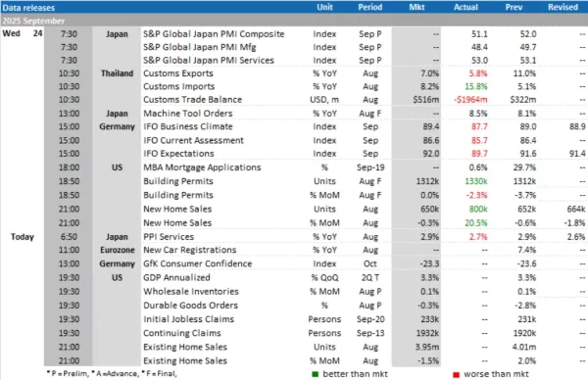
Task: Select the 'Data releases' header title
Action: [x=28, y=8]
